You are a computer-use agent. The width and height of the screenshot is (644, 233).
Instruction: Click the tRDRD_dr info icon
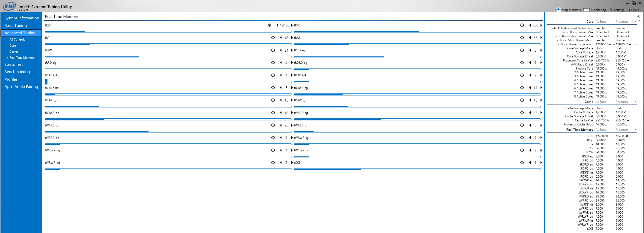522,75
